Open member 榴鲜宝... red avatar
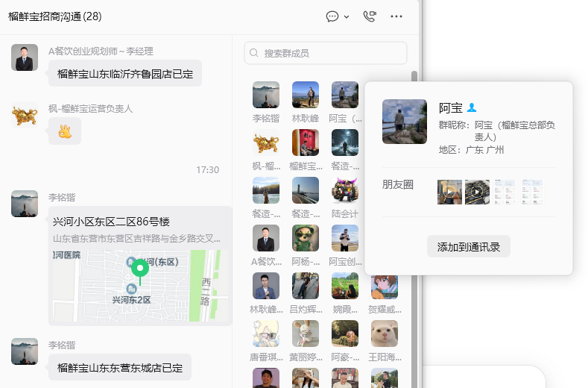Screen dimensions: 588x388 (x=306, y=143)
